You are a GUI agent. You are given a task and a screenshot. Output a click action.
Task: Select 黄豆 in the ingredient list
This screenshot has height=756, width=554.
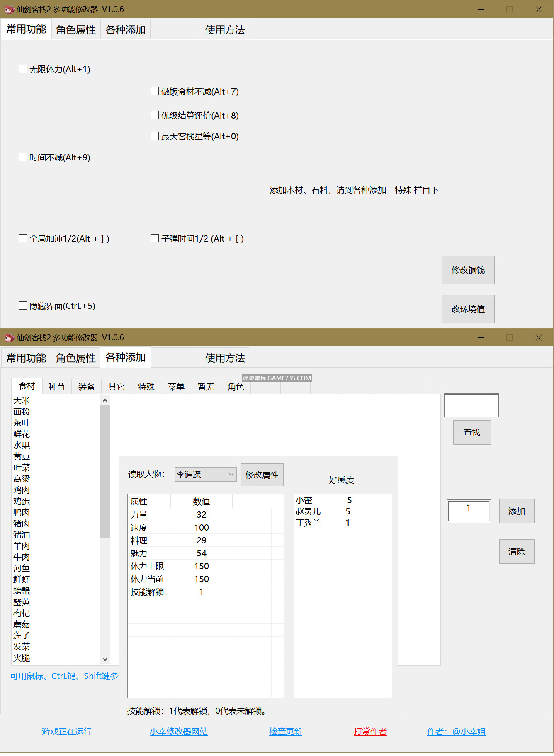pos(22,457)
